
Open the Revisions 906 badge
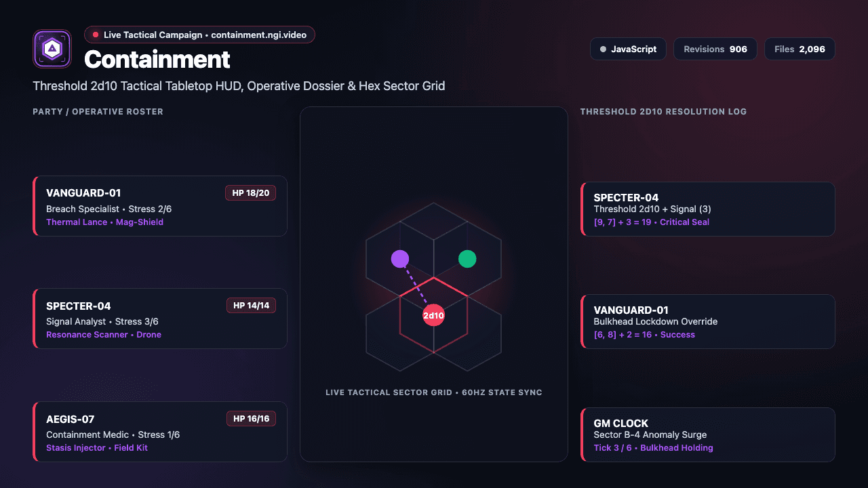click(715, 49)
